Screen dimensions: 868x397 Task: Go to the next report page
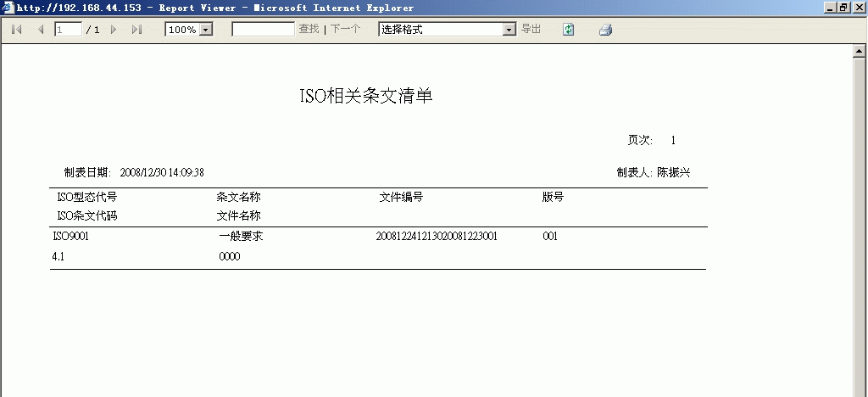coord(114,30)
